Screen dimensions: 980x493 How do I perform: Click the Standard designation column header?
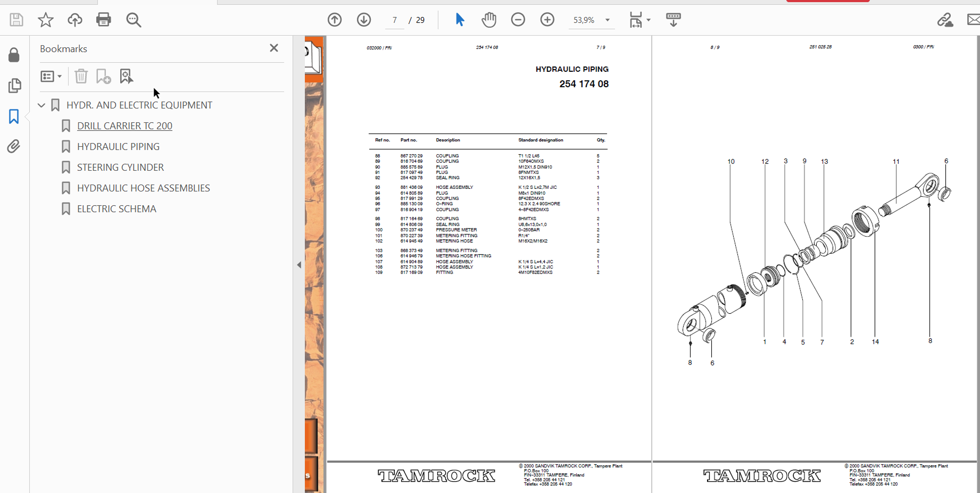pyautogui.click(x=541, y=140)
